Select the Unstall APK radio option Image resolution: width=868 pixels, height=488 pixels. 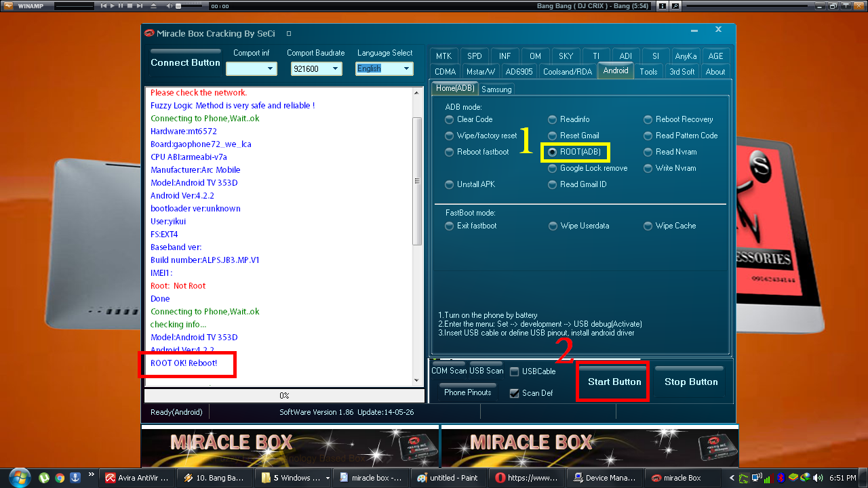coord(470,184)
